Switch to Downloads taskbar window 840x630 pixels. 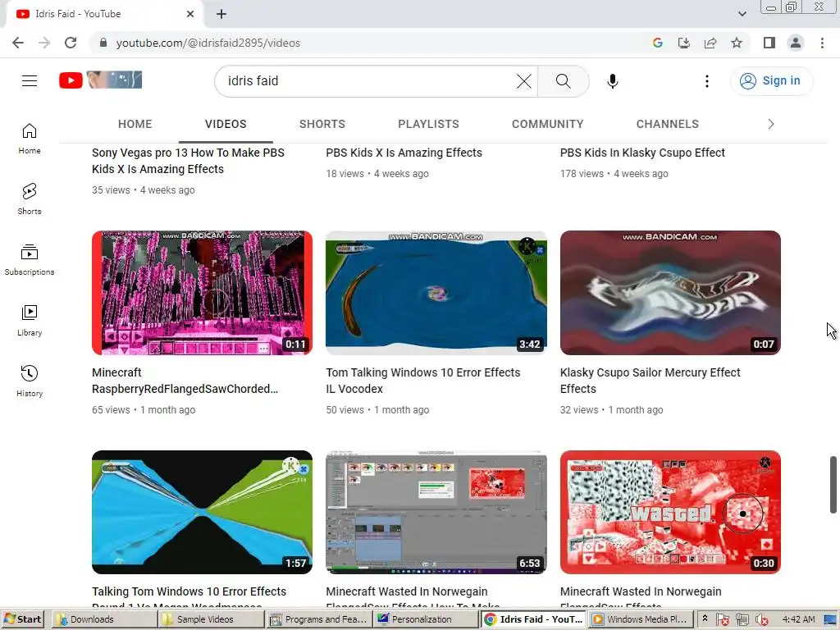[x=104, y=619]
